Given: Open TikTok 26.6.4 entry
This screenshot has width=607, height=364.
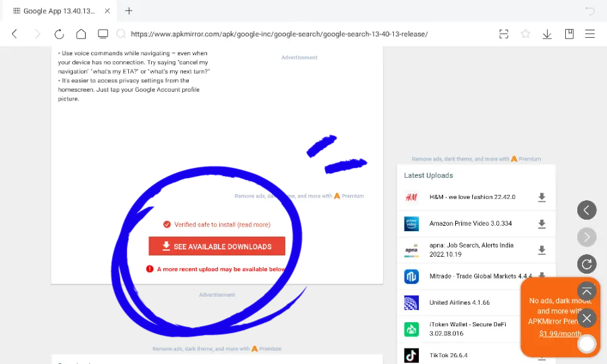Looking at the screenshot, I should [x=449, y=355].
